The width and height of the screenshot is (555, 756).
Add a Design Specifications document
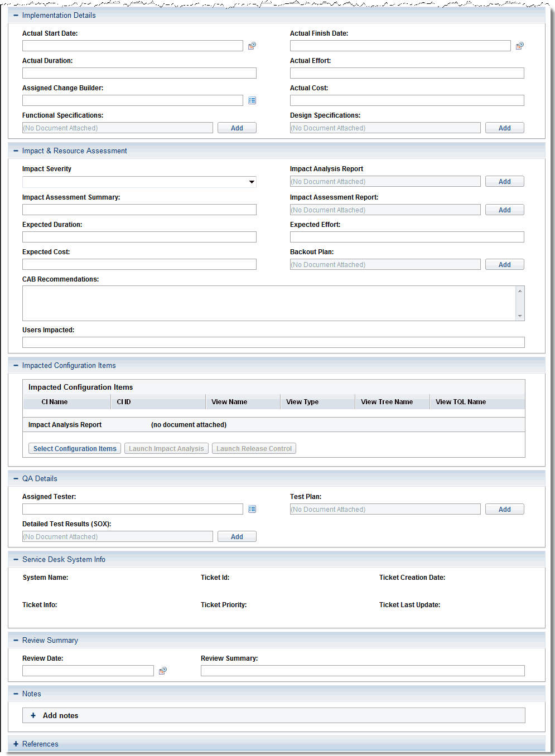tap(504, 128)
